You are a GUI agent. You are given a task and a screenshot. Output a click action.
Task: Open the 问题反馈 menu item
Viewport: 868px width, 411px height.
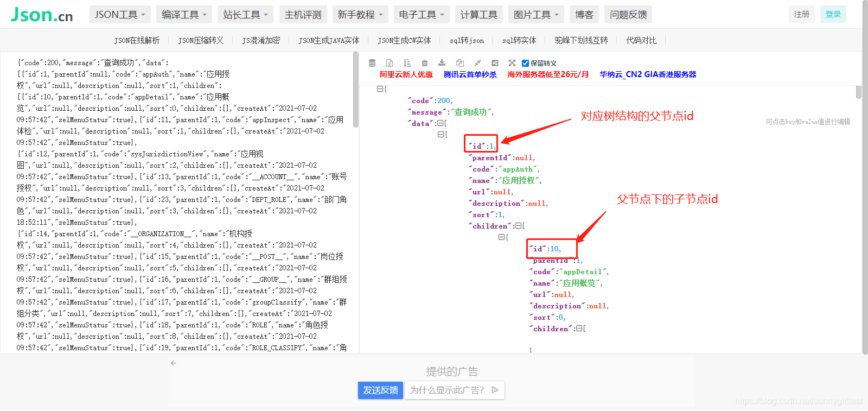pyautogui.click(x=628, y=15)
